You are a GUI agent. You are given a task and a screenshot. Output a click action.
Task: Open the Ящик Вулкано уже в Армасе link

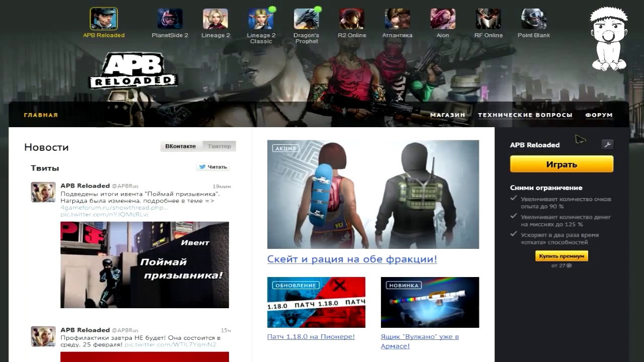[x=420, y=341]
